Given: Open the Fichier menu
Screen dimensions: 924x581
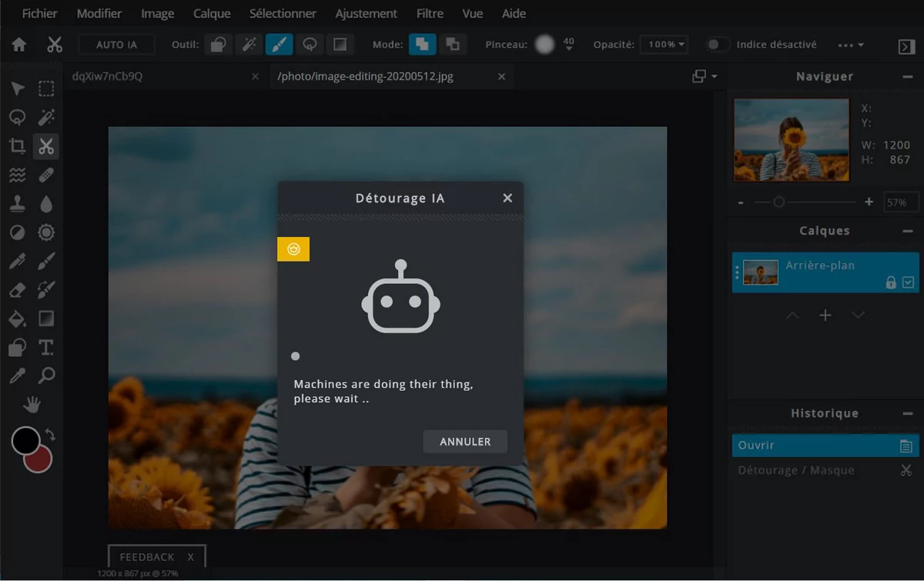Looking at the screenshot, I should 40,13.
